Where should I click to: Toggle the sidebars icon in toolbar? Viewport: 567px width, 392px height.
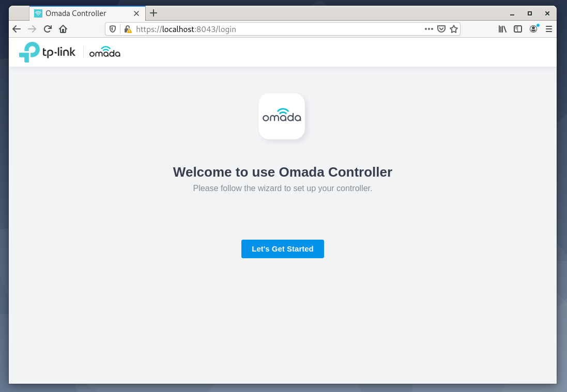pyautogui.click(x=518, y=29)
